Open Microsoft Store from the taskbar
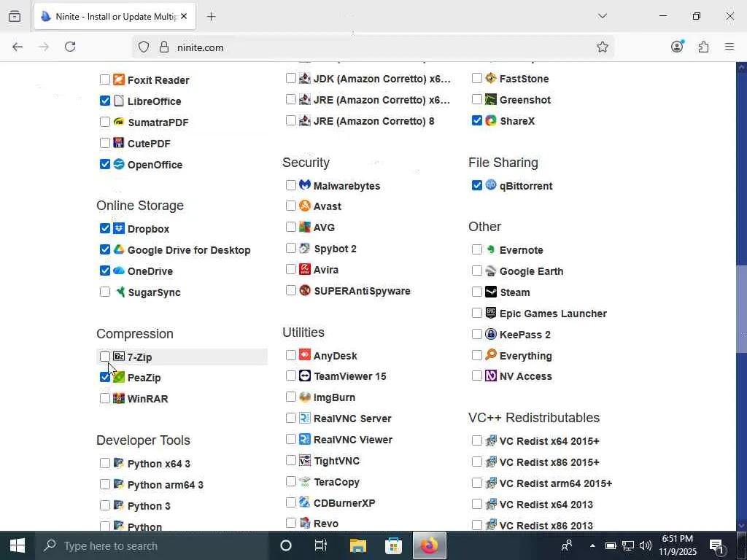The image size is (747, 560). (393, 545)
